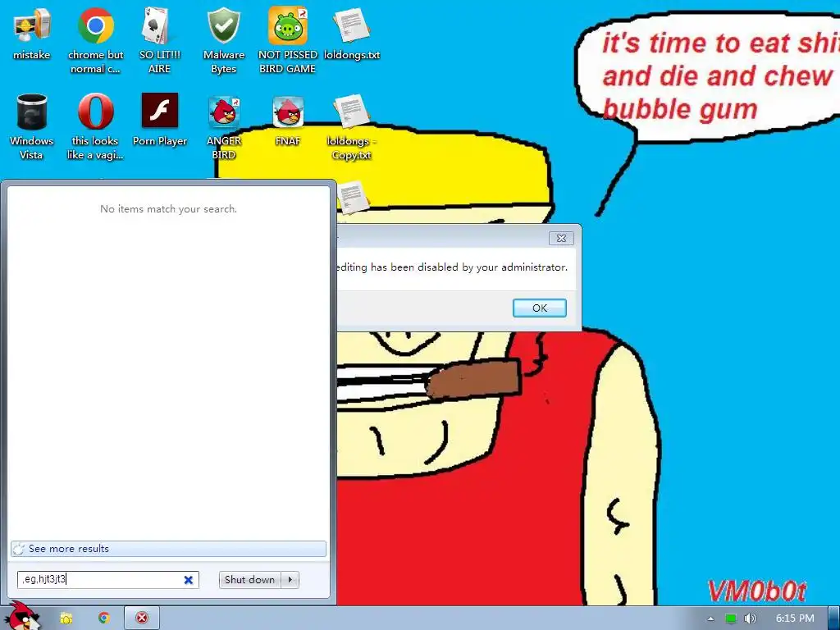Screen dimensions: 840x630
Task: Open the Flash 'Porn Player' desktop icon
Action: pos(160,120)
